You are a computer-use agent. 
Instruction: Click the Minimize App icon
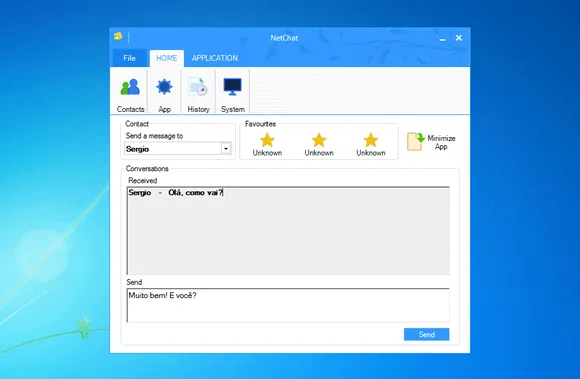(415, 141)
